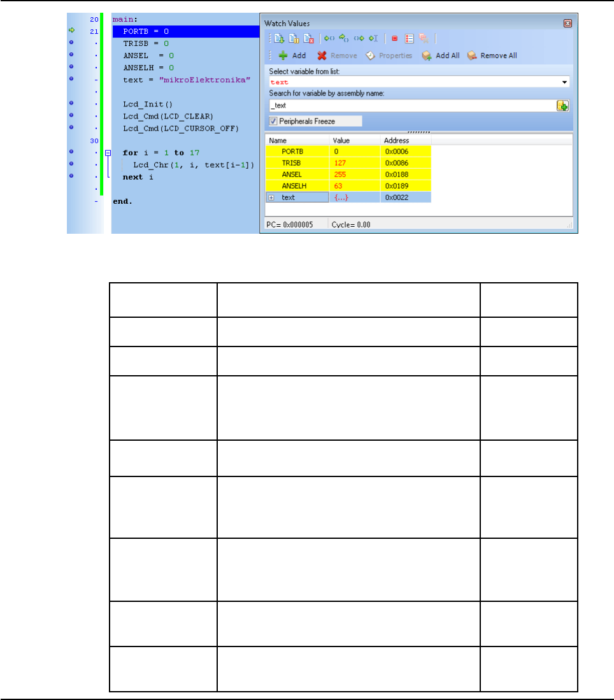Click the "mikroElektronika" string in the code

[204, 80]
